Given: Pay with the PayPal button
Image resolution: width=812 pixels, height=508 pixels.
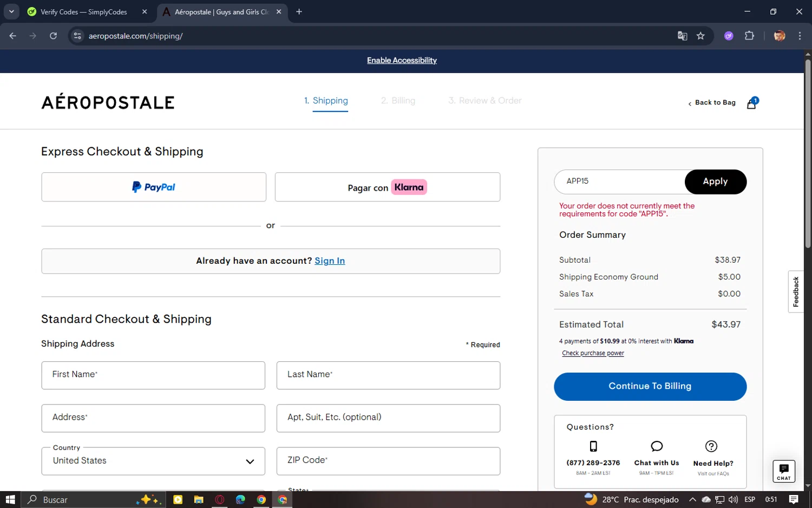Looking at the screenshot, I should [x=154, y=187].
